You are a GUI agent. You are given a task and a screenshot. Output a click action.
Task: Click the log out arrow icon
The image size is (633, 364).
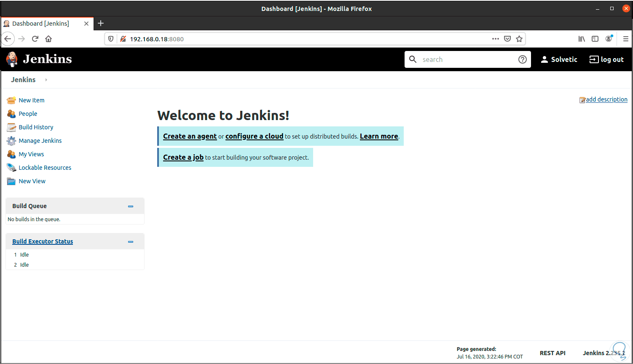click(594, 59)
